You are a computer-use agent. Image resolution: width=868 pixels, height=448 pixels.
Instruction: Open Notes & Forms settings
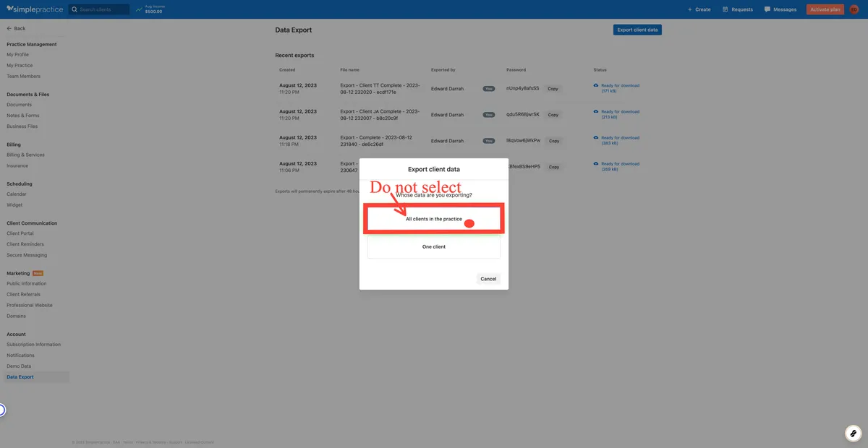[x=23, y=116]
